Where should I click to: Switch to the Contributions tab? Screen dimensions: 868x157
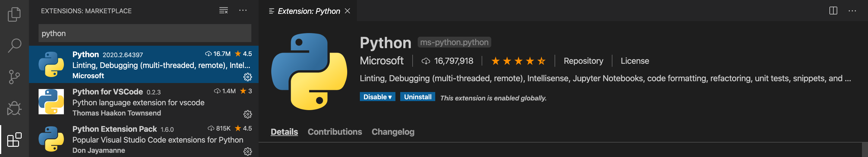click(x=335, y=132)
